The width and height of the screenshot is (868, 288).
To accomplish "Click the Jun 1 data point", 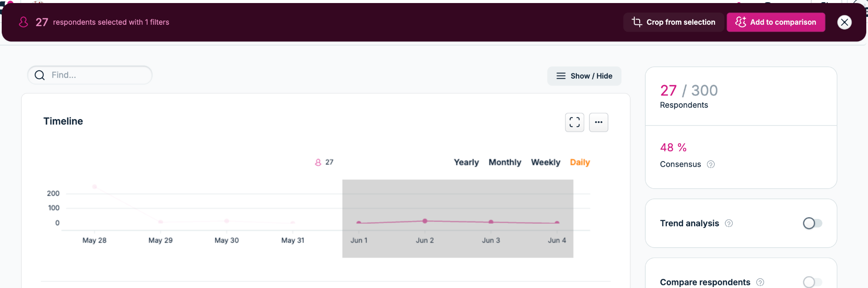I will (x=359, y=222).
